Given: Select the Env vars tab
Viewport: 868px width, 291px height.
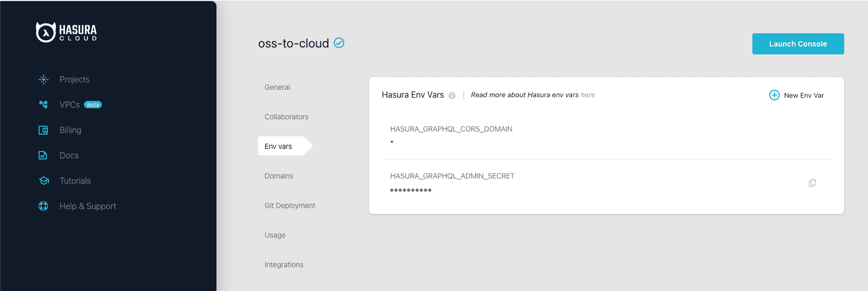Looking at the screenshot, I should [x=285, y=146].
